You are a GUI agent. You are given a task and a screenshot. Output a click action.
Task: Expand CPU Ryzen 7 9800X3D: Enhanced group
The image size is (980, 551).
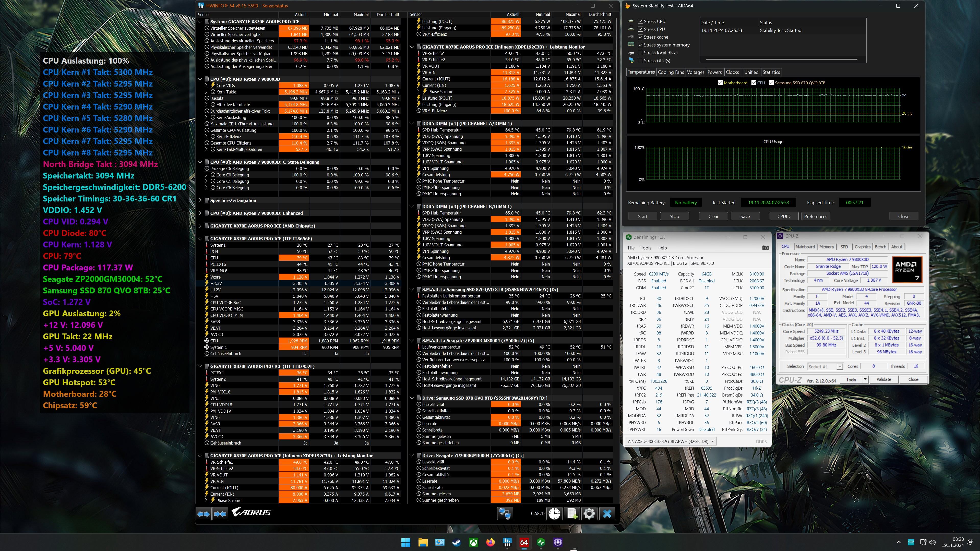(x=200, y=213)
